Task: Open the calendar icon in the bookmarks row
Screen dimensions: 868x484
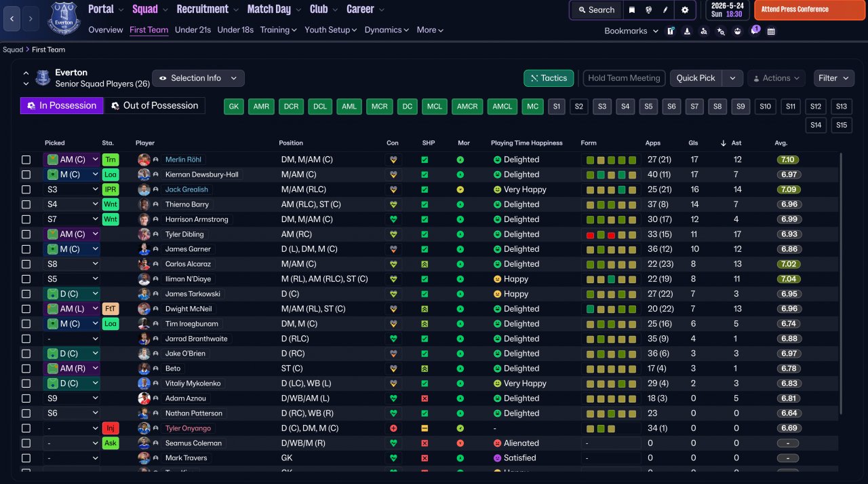Action: point(771,31)
